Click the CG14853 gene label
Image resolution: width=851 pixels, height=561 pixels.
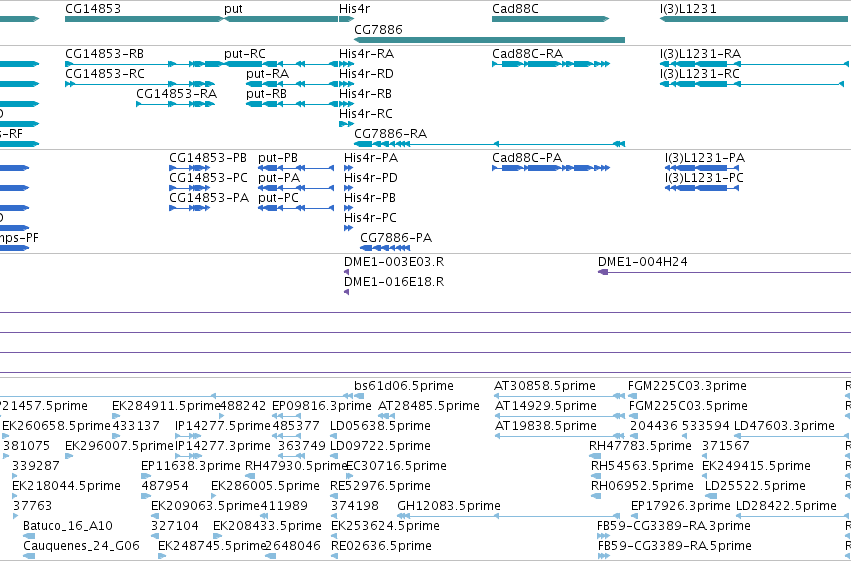click(x=93, y=9)
